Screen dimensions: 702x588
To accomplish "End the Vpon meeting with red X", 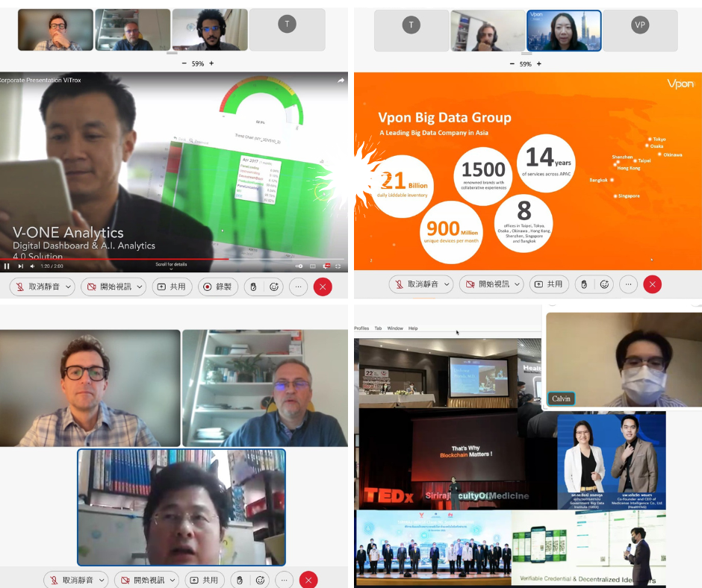I will pyautogui.click(x=652, y=284).
